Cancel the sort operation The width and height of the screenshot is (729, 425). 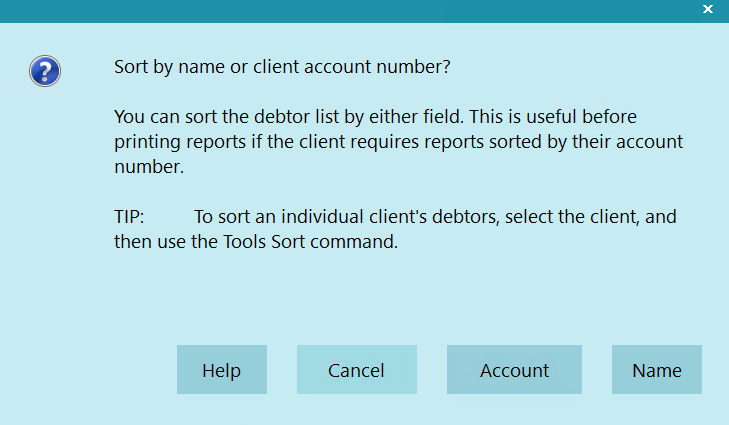point(357,370)
